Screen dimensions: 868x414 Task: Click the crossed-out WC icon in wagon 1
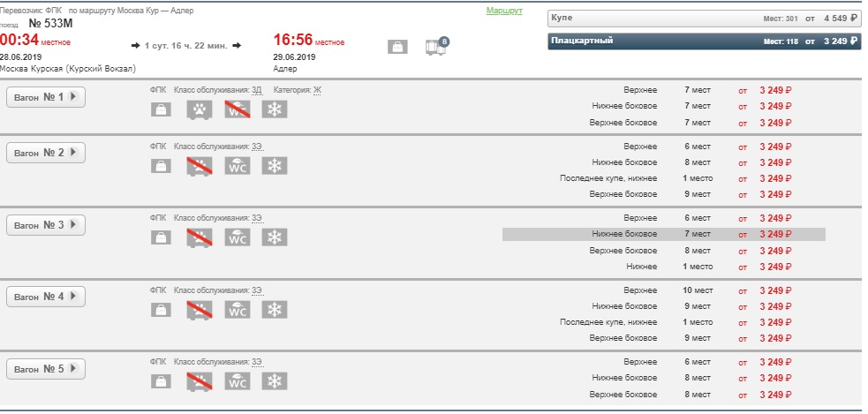point(238,109)
